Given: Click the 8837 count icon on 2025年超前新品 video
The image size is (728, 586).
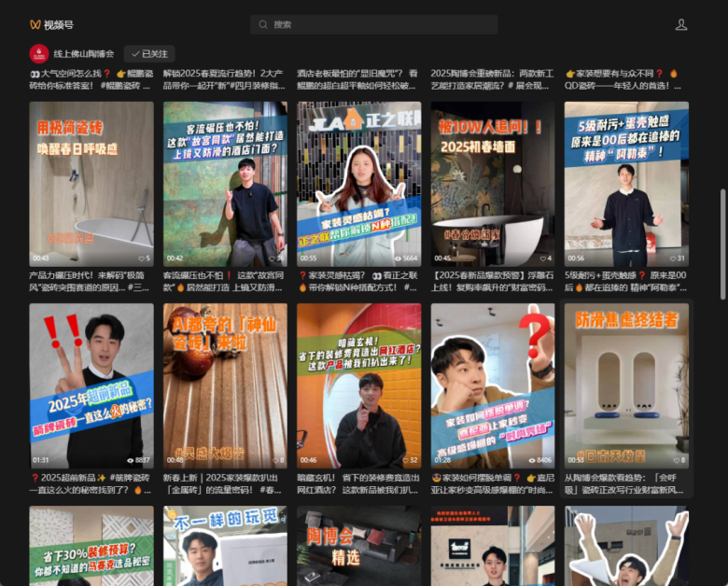Looking at the screenshot, I should coord(128,460).
